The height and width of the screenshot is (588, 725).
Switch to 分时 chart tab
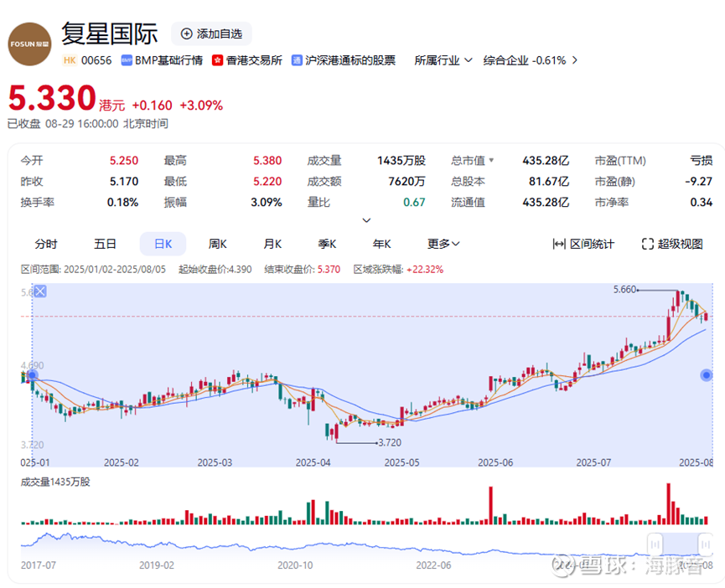[46, 244]
